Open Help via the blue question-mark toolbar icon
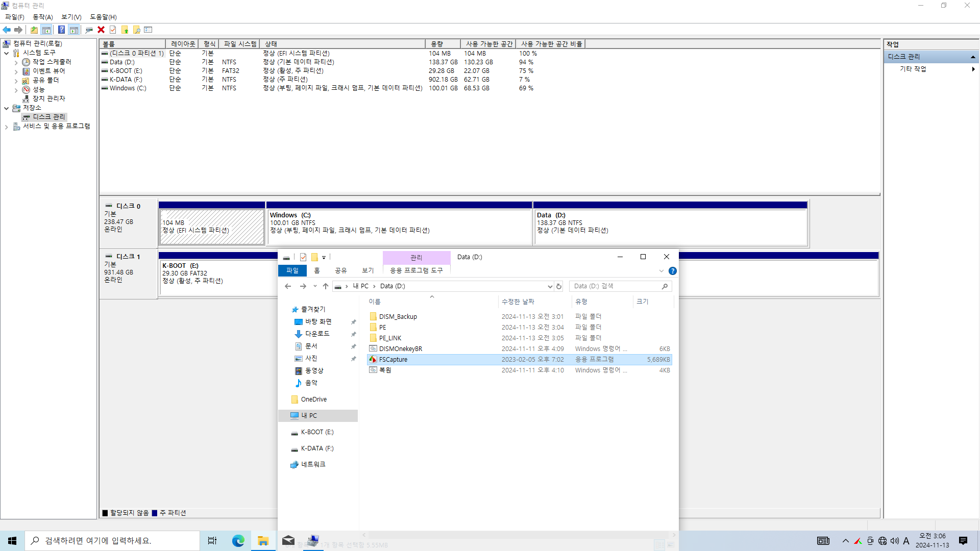 click(61, 30)
